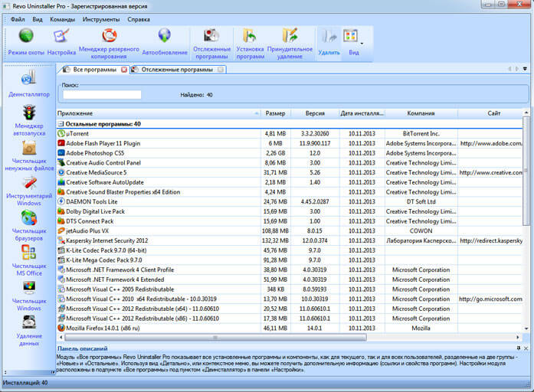
Task: Switch to Все программы tab
Action: pos(94,70)
